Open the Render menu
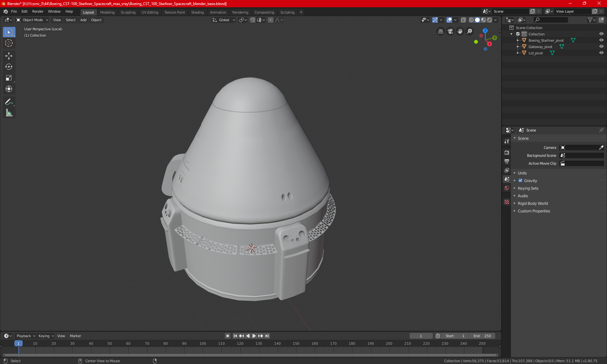The height and width of the screenshot is (364, 607). click(38, 11)
